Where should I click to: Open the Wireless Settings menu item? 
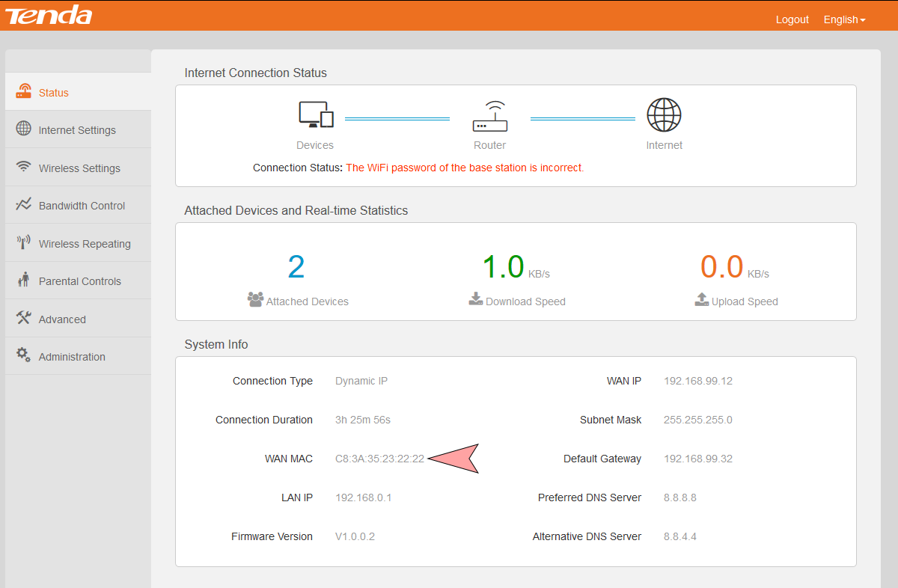click(79, 168)
